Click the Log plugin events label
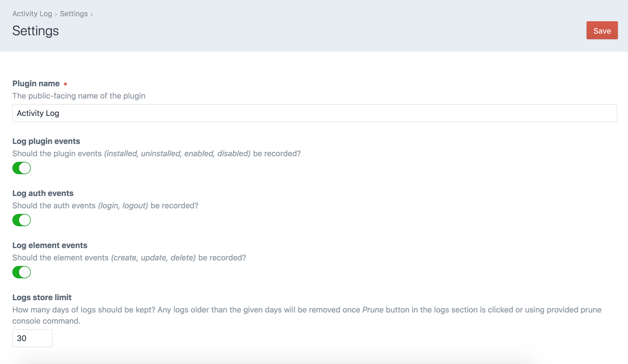Image resolution: width=628 pixels, height=364 pixels. pos(46,141)
